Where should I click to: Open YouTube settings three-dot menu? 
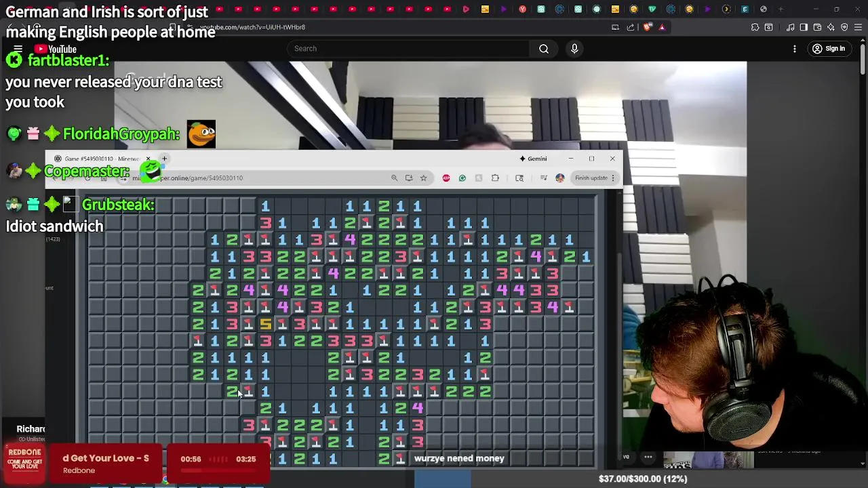pos(795,49)
